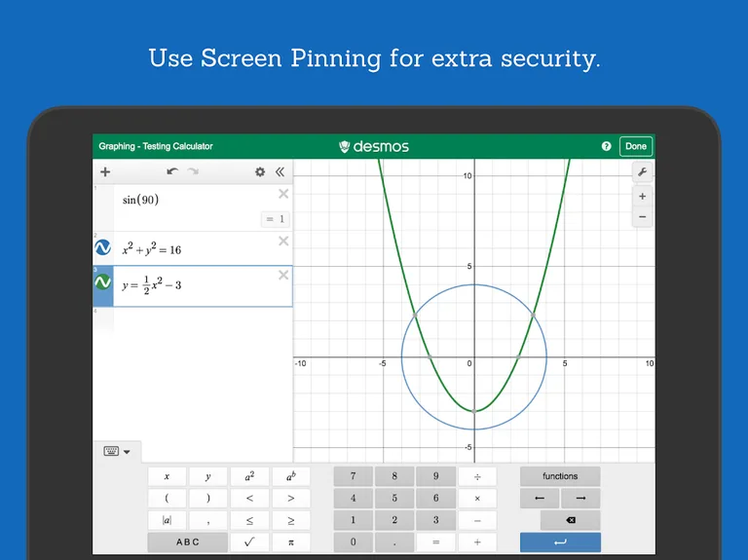Tap the division key
Viewport: 748px width, 560px height.
point(477,476)
